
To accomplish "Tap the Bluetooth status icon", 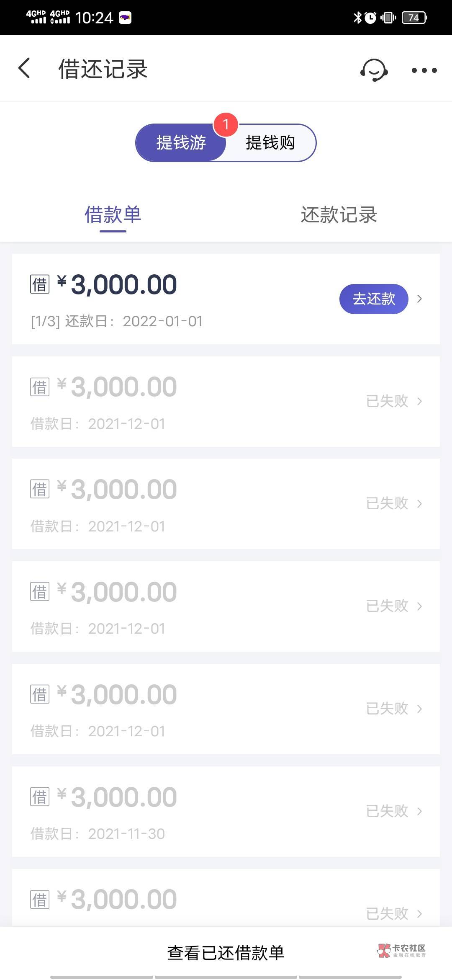I will (x=357, y=18).
